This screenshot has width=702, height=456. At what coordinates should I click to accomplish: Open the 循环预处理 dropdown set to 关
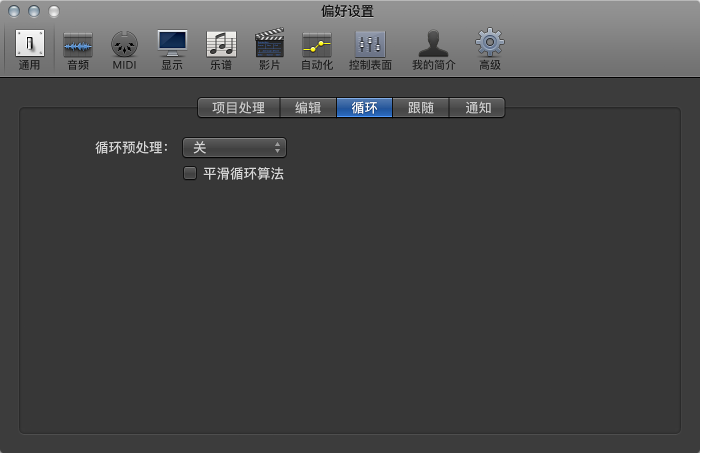234,148
